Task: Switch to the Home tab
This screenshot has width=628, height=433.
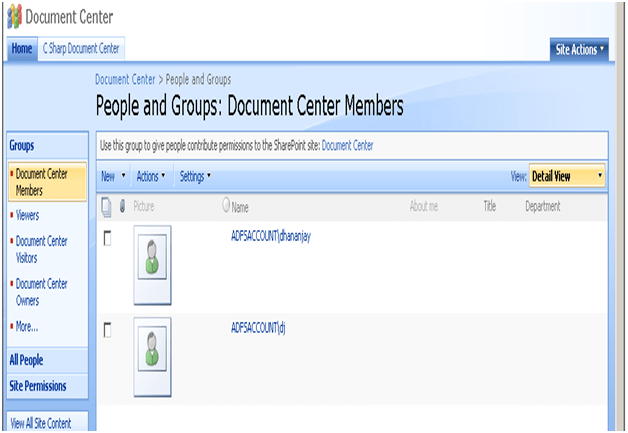Action: [x=22, y=49]
